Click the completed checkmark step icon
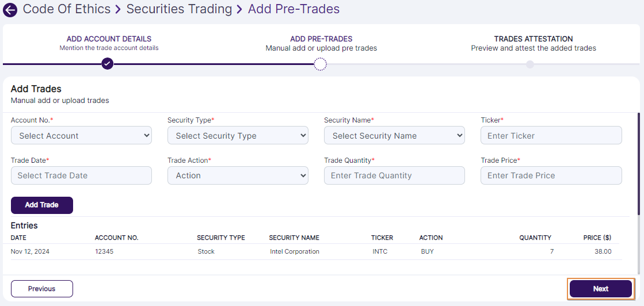This screenshot has height=306, width=644. pyautogui.click(x=107, y=64)
